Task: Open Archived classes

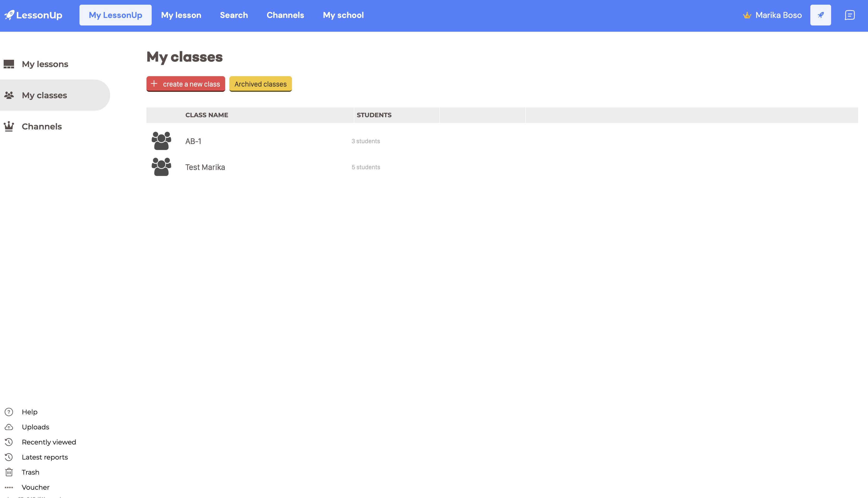Action: (x=261, y=84)
